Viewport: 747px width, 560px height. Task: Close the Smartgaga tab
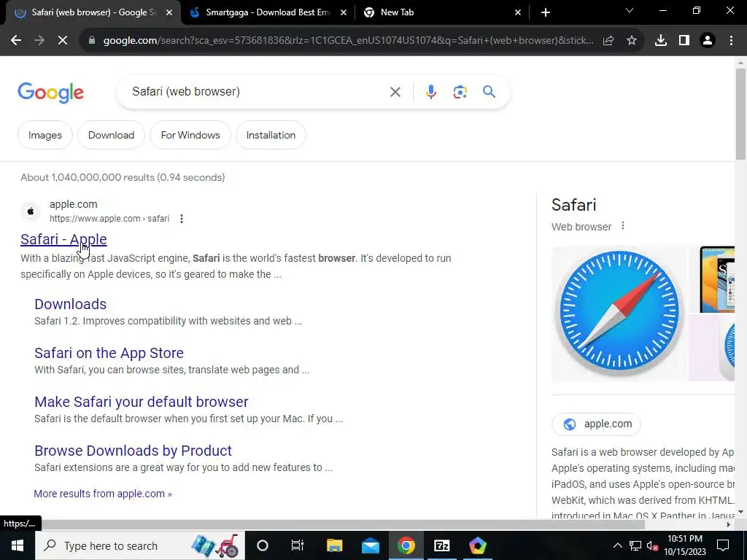344,12
